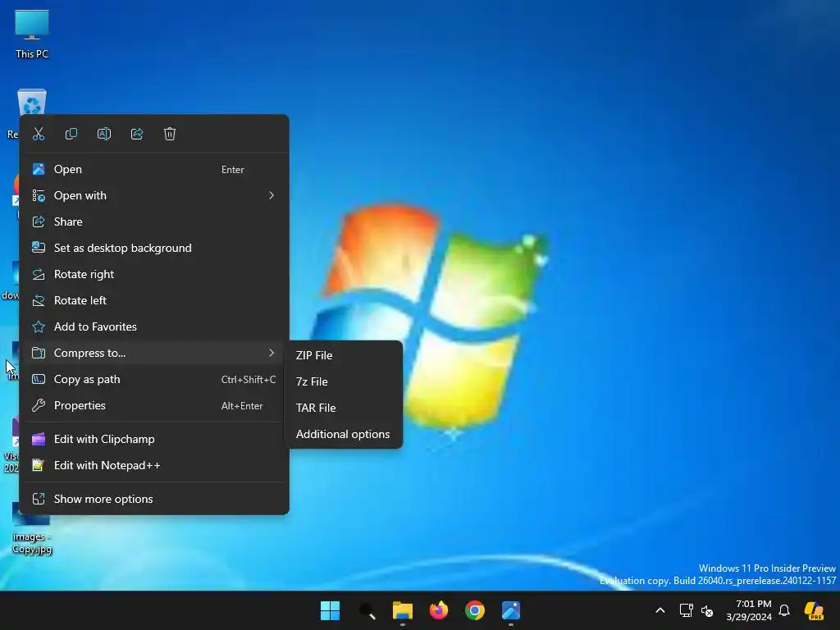Choose Edit with Clipchamp
Viewport: 840px width, 630px height.
(154, 440)
